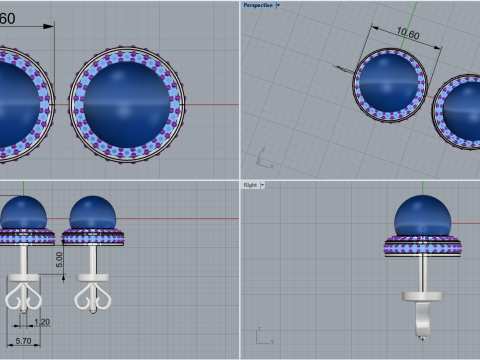Click the world axes icon in Right viewport
This screenshot has width=480, height=360.
265,336
